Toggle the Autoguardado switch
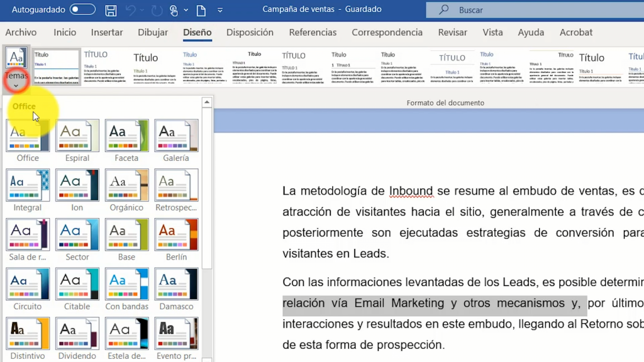The height and width of the screenshot is (362, 644). tap(82, 9)
